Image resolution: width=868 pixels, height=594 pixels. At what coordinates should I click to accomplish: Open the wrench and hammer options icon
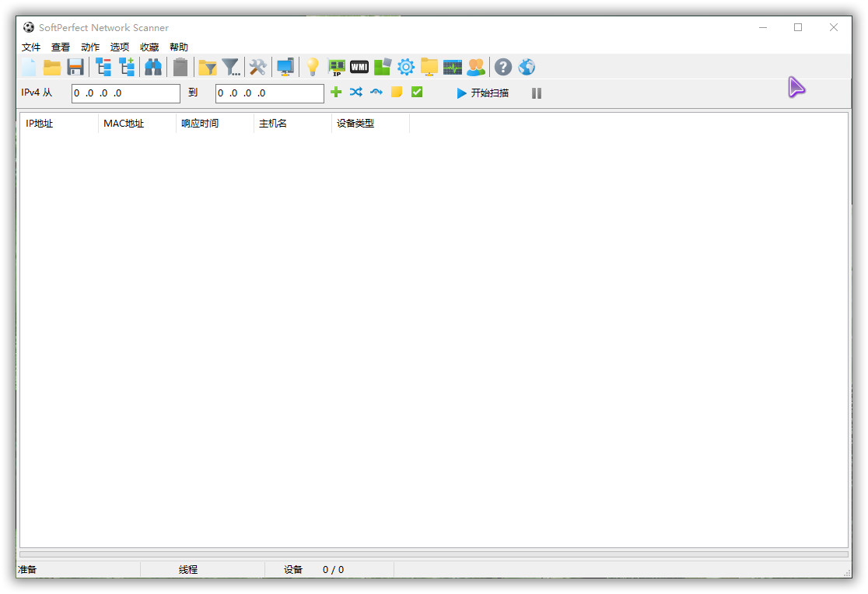[257, 68]
